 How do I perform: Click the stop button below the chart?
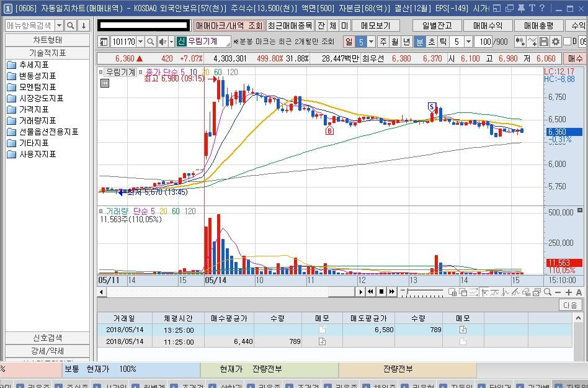click(x=381, y=292)
